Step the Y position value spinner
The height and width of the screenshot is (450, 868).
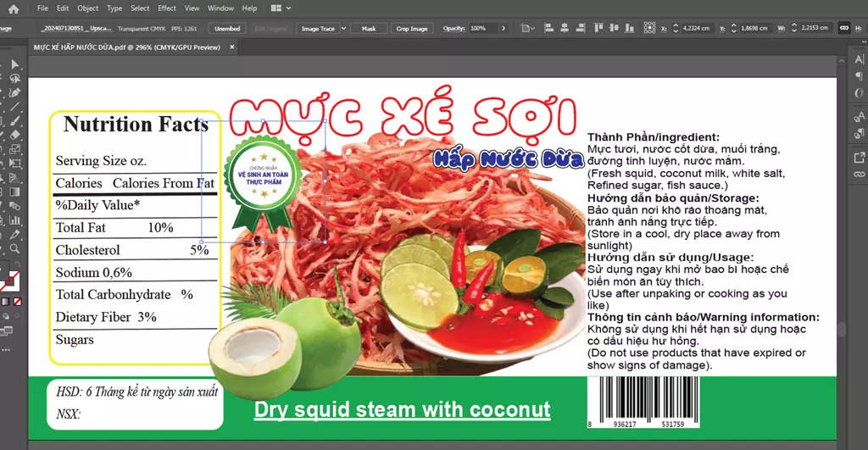(734, 28)
